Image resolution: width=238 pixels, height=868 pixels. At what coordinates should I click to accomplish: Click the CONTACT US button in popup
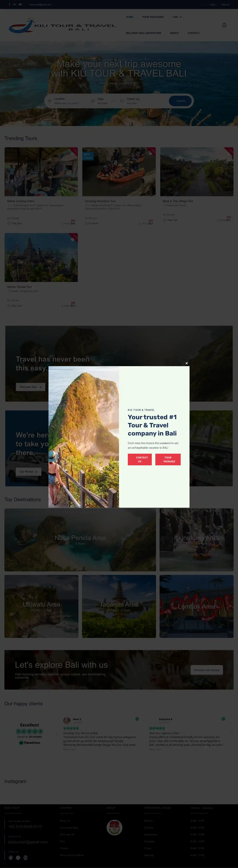[x=140, y=459]
